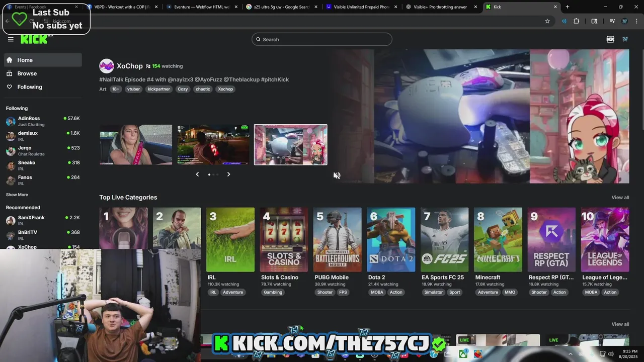Click the chaotic tag chip
644x362 pixels.
pyautogui.click(x=203, y=89)
